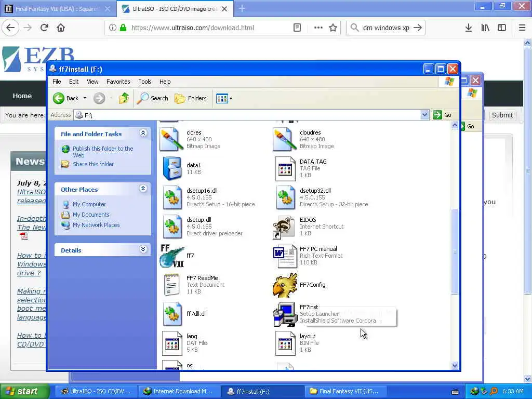Open the Edit menu
This screenshot has width=532, height=399.
click(74, 82)
